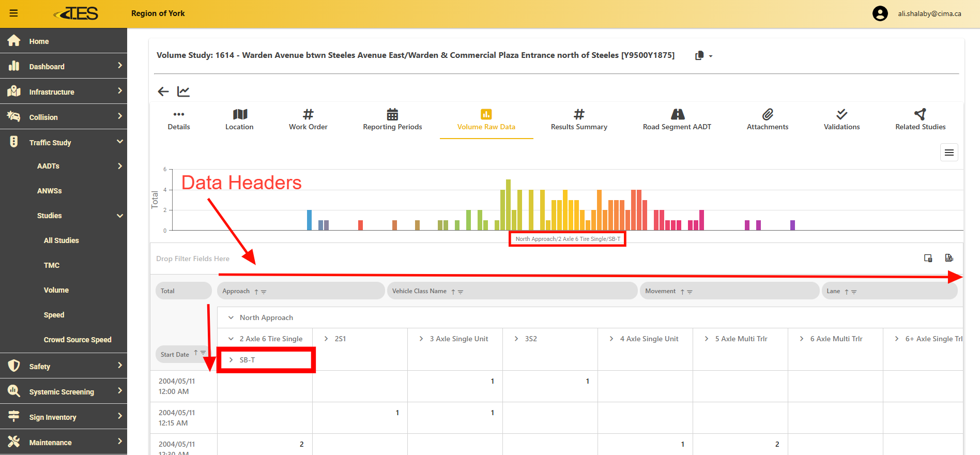Switch to the Results Summary tab
This screenshot has height=455, width=980.
point(579,120)
